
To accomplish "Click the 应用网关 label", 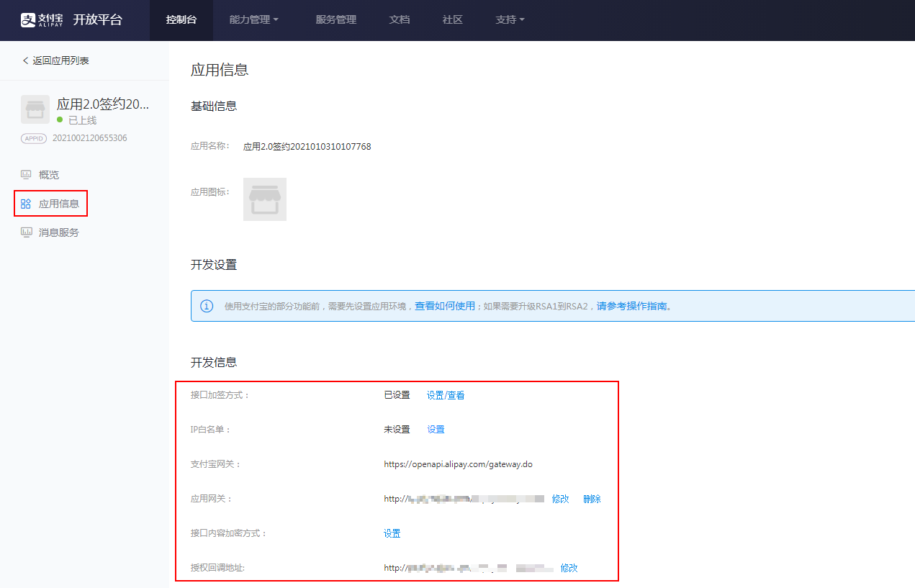I will point(212,499).
